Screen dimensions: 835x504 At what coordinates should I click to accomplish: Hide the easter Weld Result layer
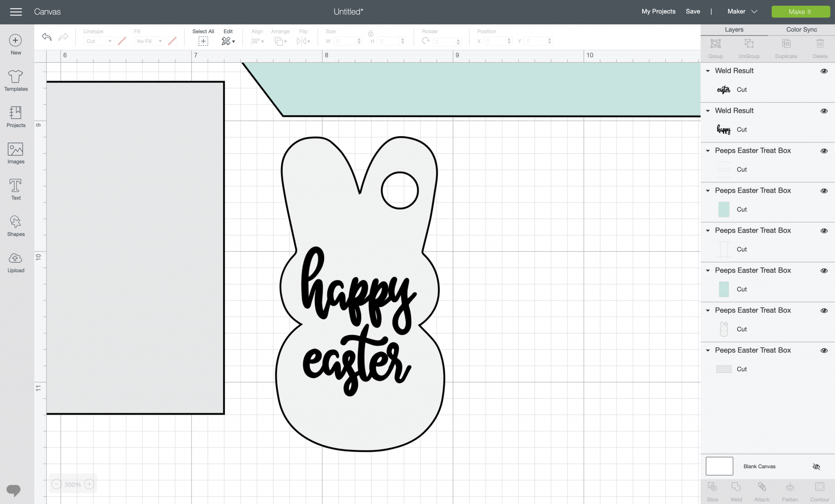[824, 71]
